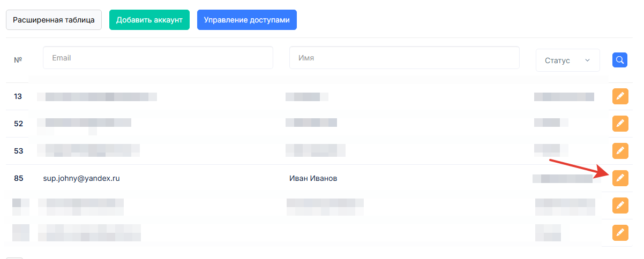
Task: Focus the Email filter field
Action: tap(158, 58)
